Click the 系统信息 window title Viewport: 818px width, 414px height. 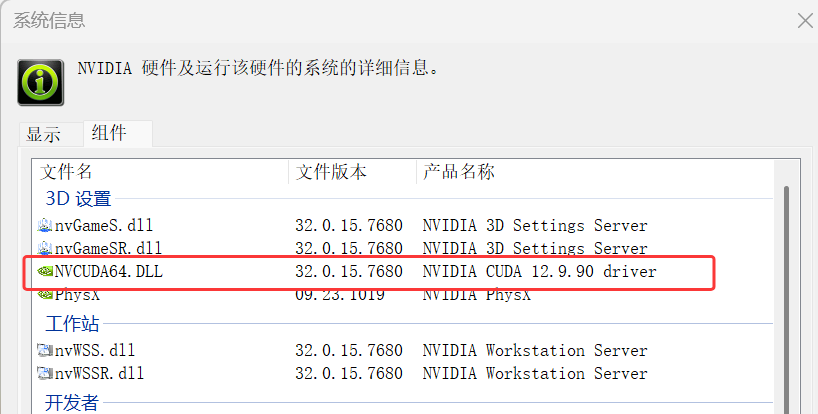49,21
